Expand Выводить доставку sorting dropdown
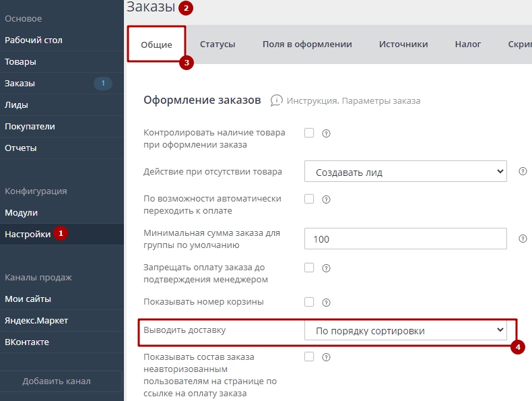 405,330
